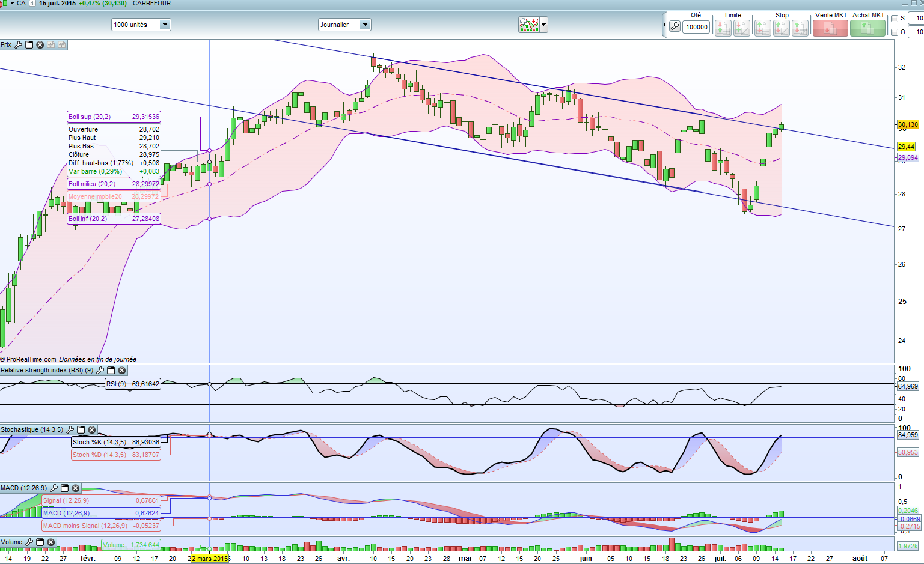Image resolution: width=924 pixels, height=564 pixels.
Task: Maximize the Stochastique panel
Action: pos(81,430)
